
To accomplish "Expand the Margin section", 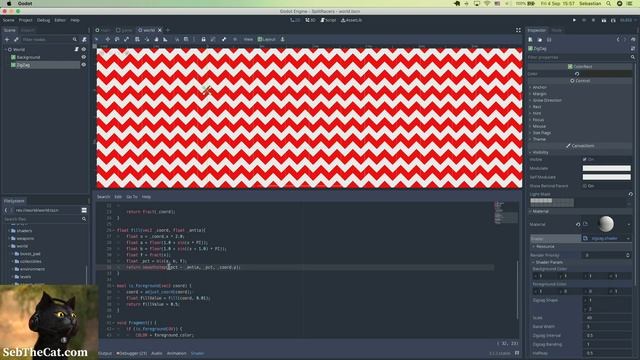I will coord(539,94).
